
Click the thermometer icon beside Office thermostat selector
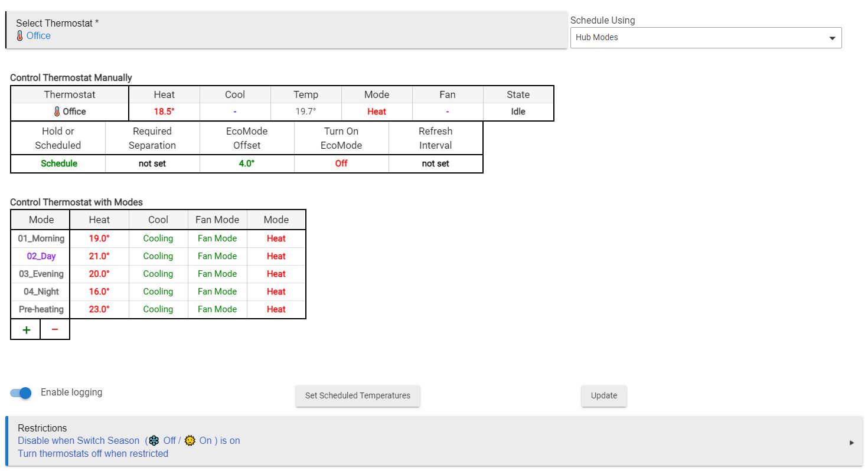click(20, 36)
